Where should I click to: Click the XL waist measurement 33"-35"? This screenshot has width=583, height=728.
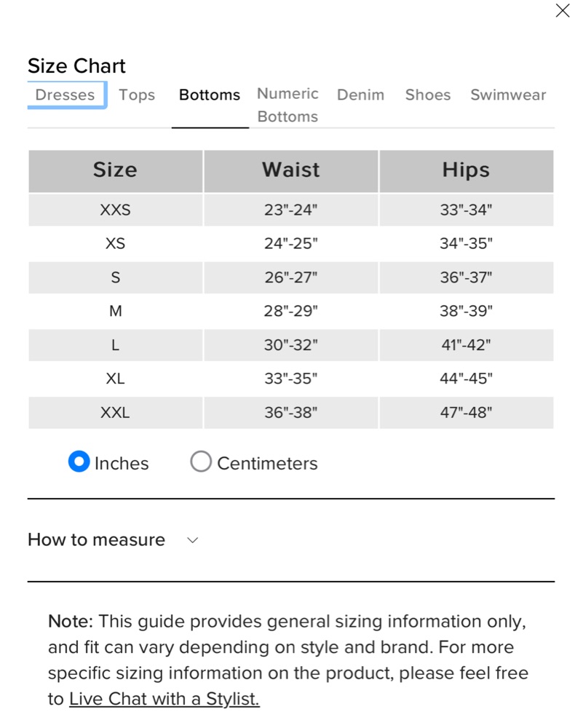290,379
